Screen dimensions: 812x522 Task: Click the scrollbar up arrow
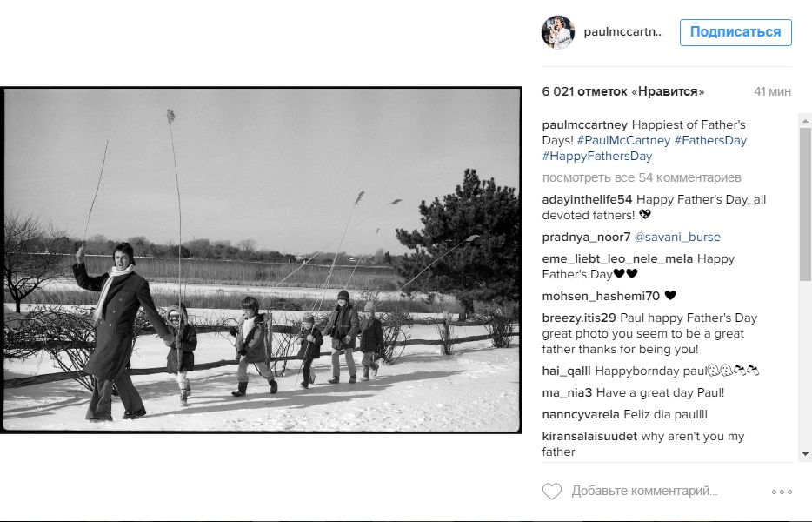point(805,120)
